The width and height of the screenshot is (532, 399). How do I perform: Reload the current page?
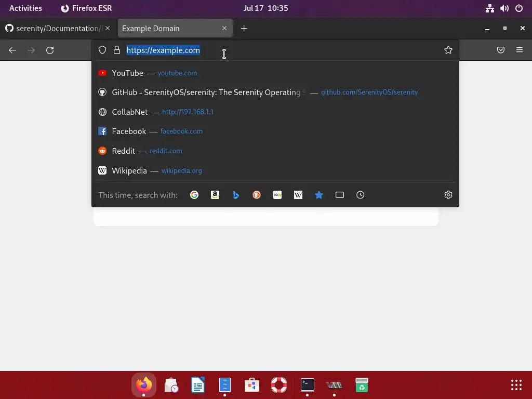tap(50, 50)
